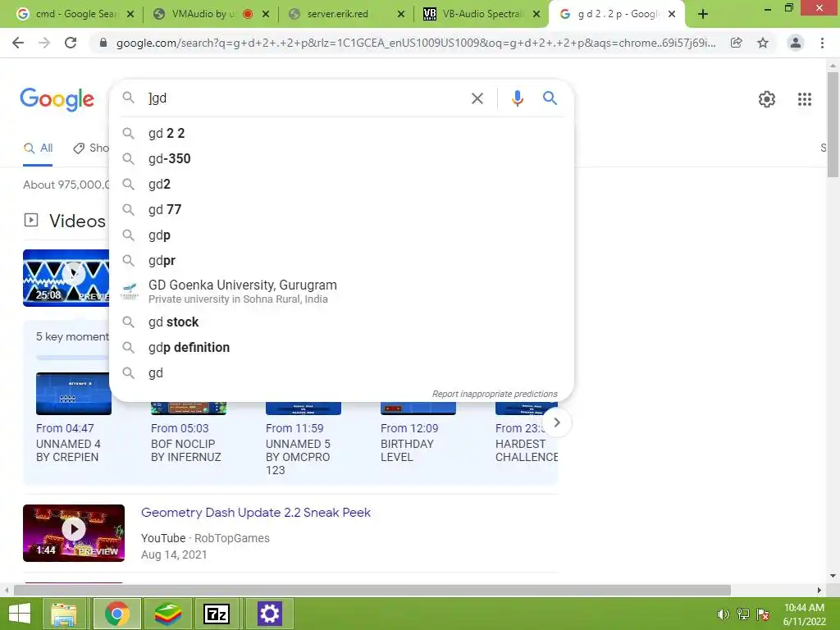Choose the suggestion 'gdpr'
The image size is (840, 630).
point(341,260)
